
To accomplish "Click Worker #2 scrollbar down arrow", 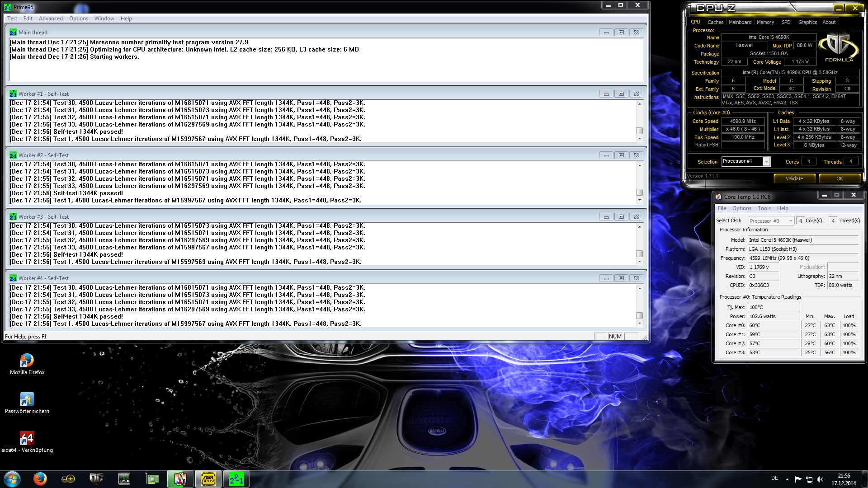I will pos(639,200).
